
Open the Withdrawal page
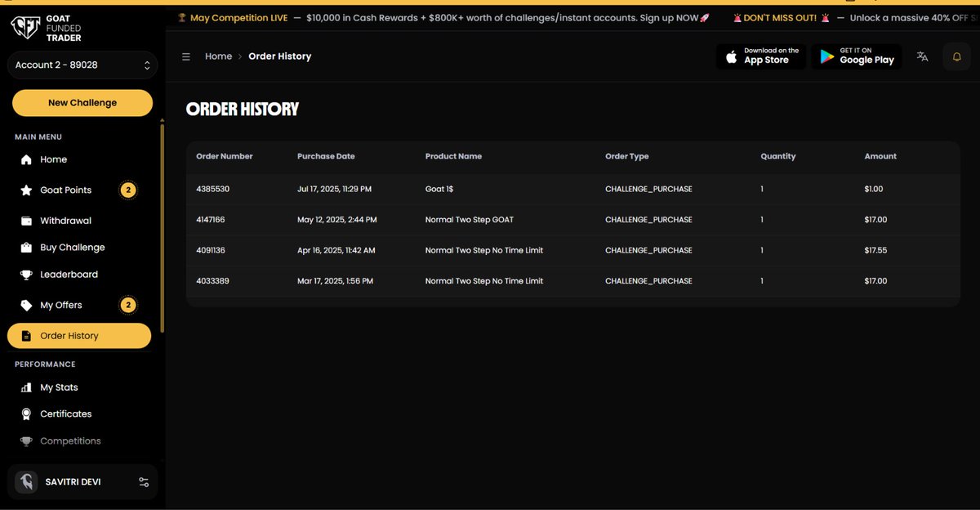pos(65,221)
